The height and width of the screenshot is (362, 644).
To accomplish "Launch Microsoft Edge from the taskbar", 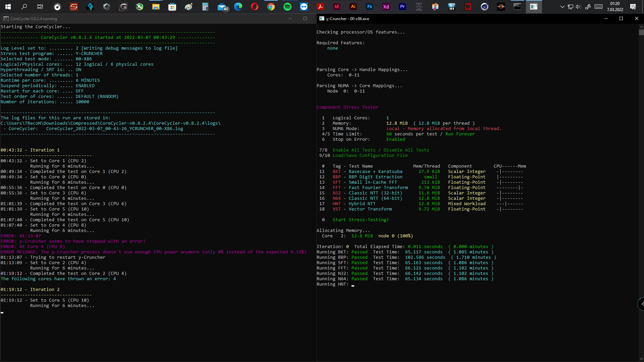I will point(238,7).
